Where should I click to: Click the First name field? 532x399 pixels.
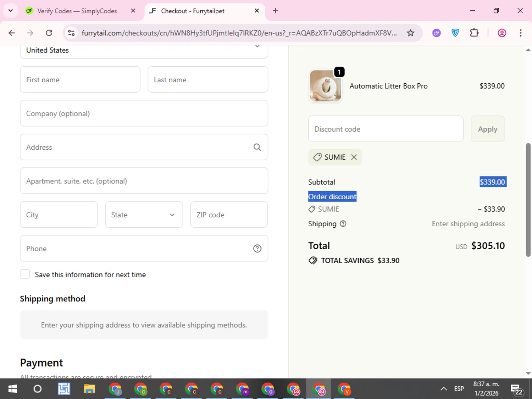click(x=80, y=80)
